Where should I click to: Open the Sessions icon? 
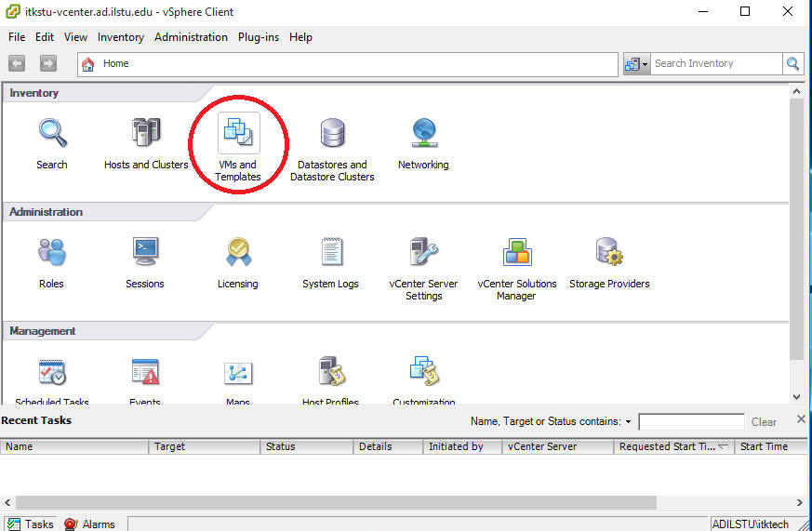click(145, 252)
